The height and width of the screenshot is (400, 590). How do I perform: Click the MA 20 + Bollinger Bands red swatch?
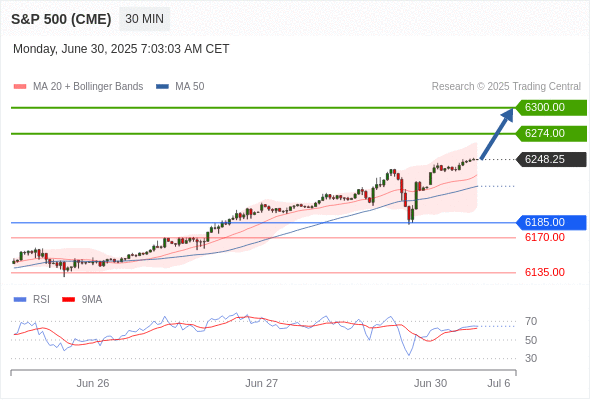point(20,87)
